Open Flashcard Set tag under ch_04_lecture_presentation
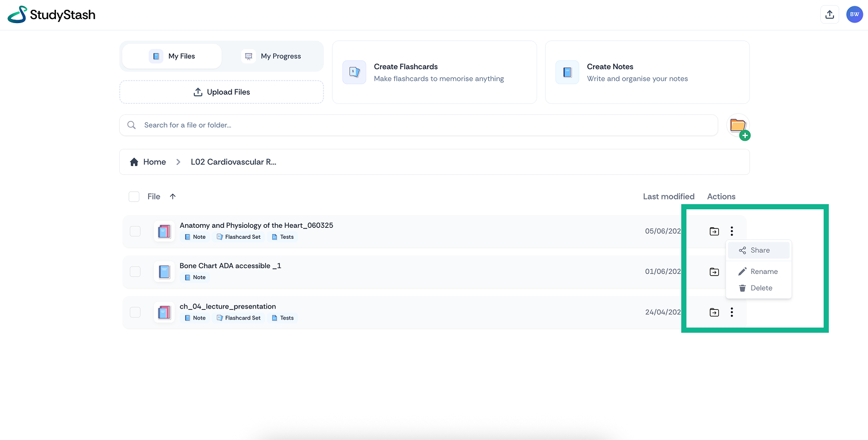The height and width of the screenshot is (440, 868). [239, 318]
